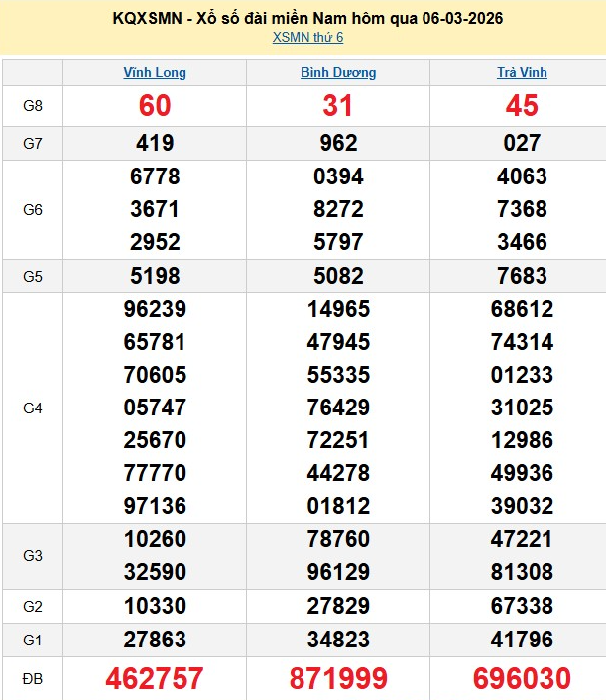The image size is (606, 700).
Task: Click Trà Vinh special prize 696030
Action: click(522, 678)
